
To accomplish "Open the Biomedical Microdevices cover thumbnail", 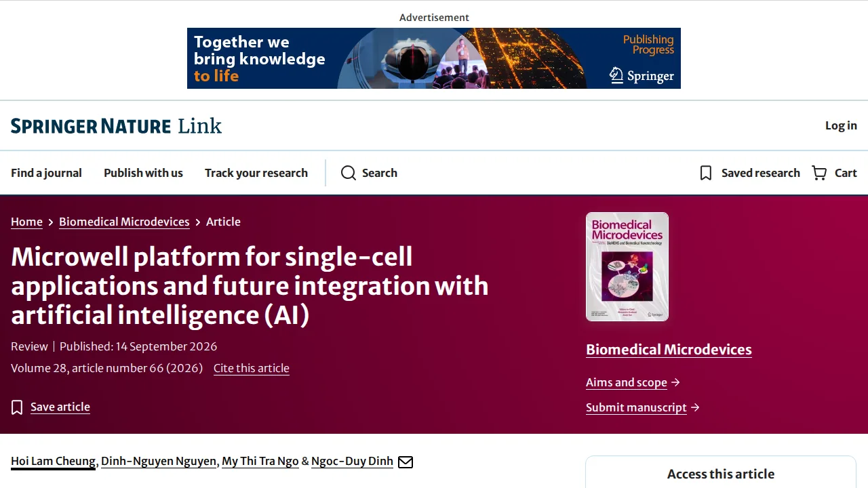I will (627, 266).
